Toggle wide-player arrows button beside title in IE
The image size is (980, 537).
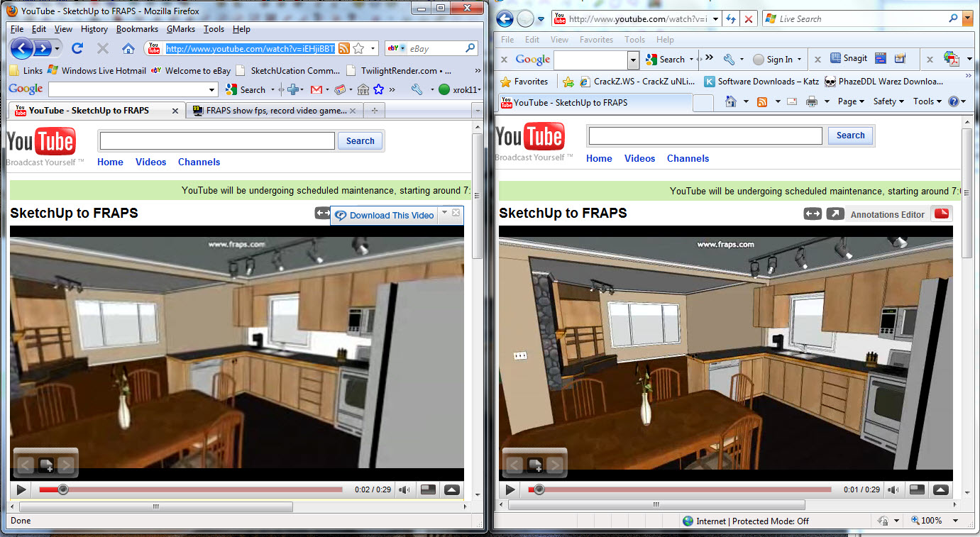(x=813, y=214)
